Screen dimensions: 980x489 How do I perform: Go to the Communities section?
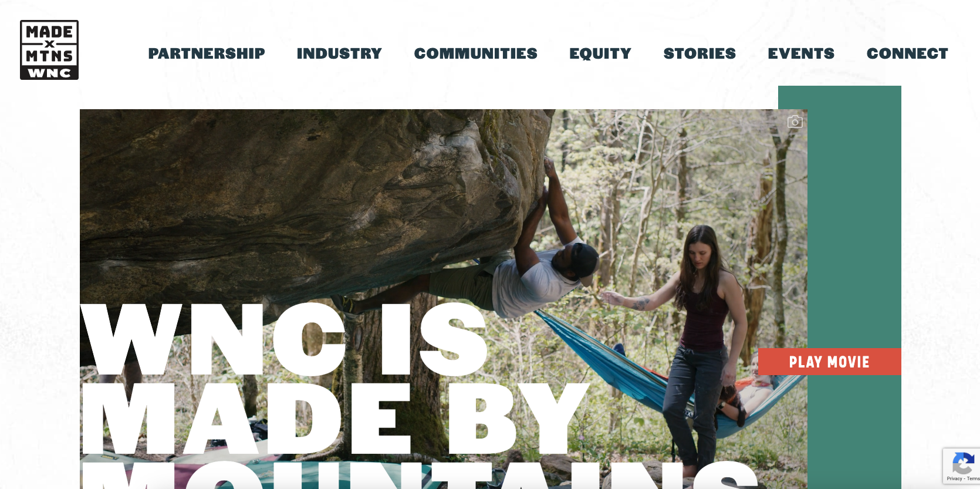(x=476, y=53)
